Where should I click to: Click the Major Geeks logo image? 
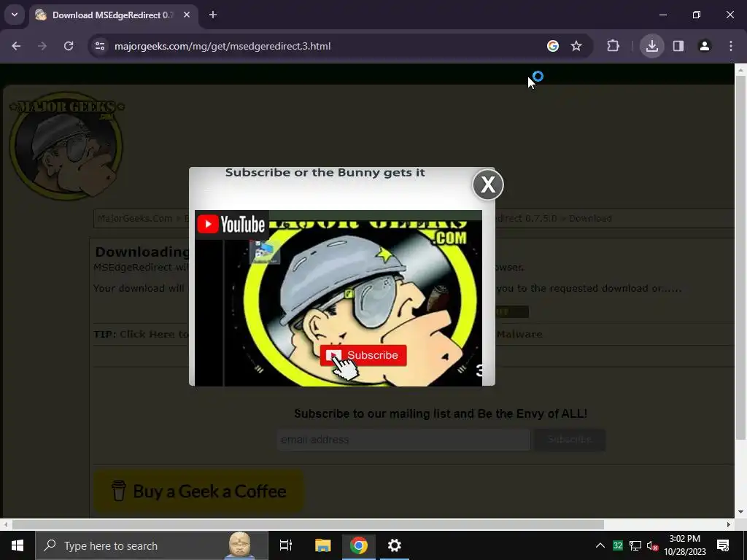point(66,145)
